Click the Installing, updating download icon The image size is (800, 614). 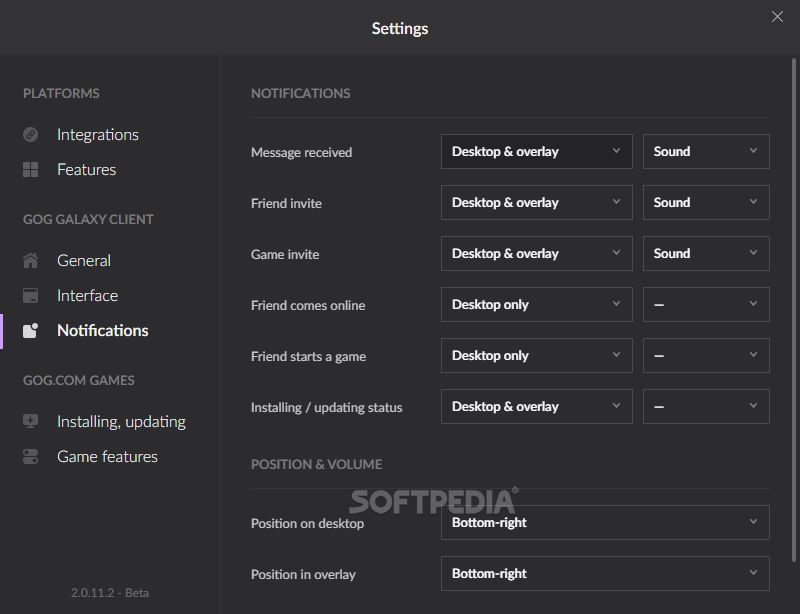(x=31, y=422)
